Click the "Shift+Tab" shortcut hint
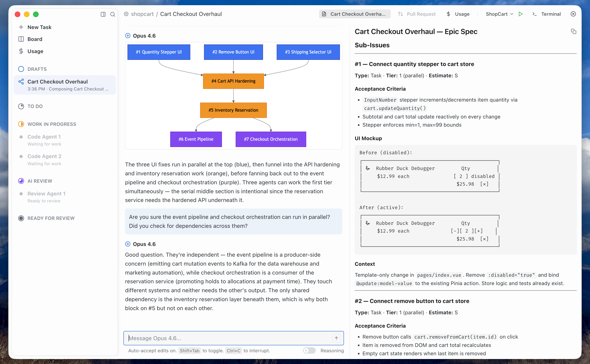The image size is (590, 364). (x=190, y=350)
